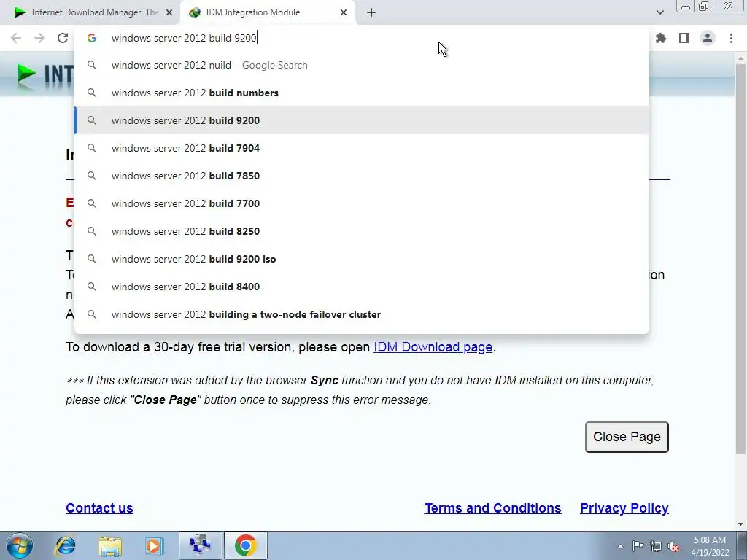Open the Windows Start button
This screenshot has height=560, width=747.
tap(20, 545)
